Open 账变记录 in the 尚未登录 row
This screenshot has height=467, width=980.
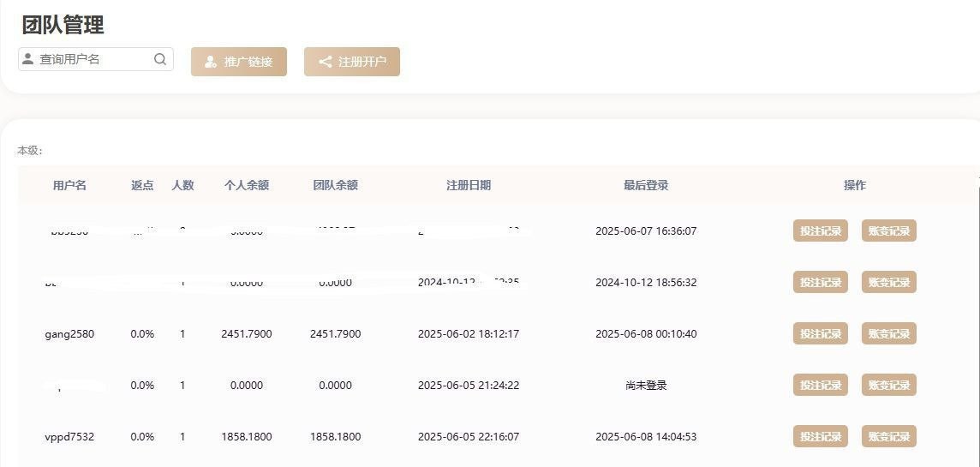coord(888,385)
